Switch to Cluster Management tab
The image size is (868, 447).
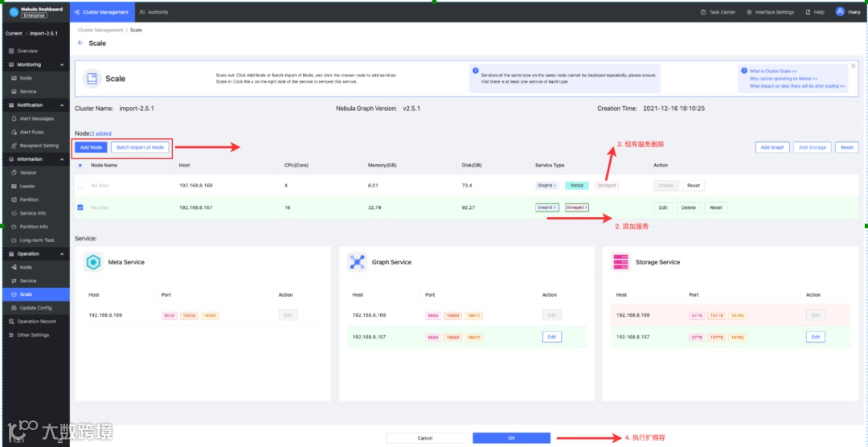click(x=102, y=12)
